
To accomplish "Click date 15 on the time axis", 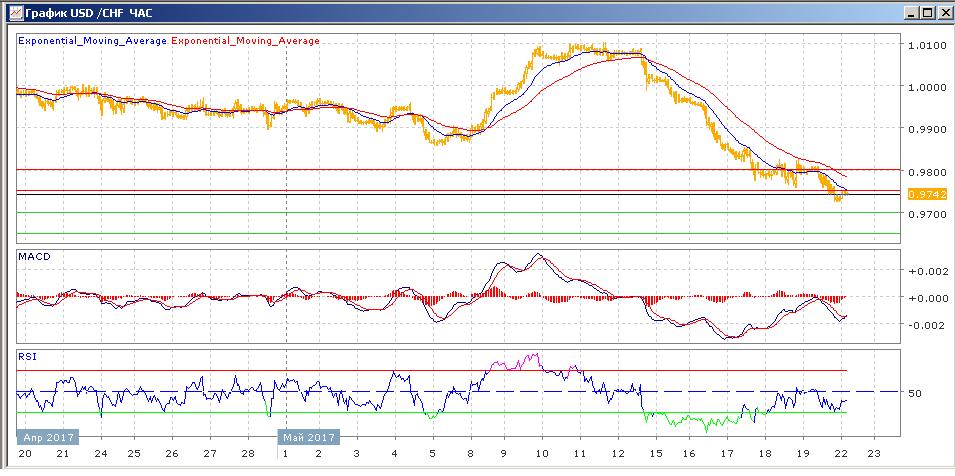I will [x=655, y=454].
